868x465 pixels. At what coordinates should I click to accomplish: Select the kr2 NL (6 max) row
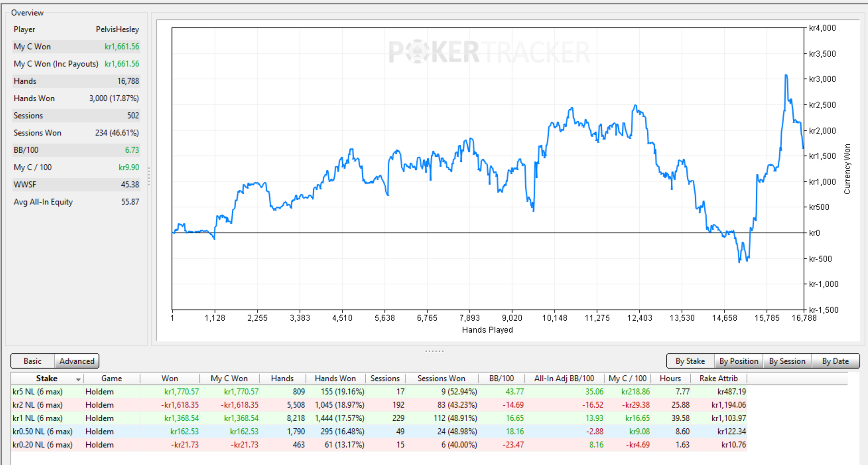click(38, 405)
